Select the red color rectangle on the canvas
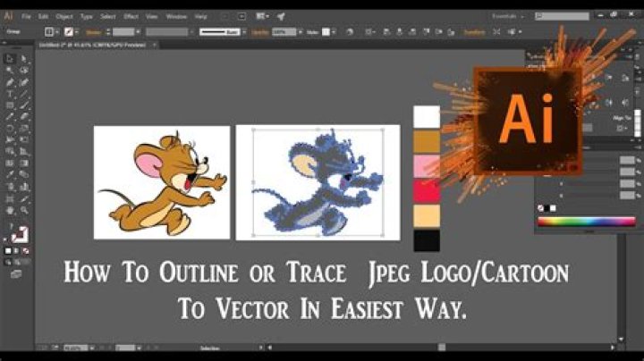Image resolution: width=644 pixels, height=361 pixels. (x=427, y=190)
